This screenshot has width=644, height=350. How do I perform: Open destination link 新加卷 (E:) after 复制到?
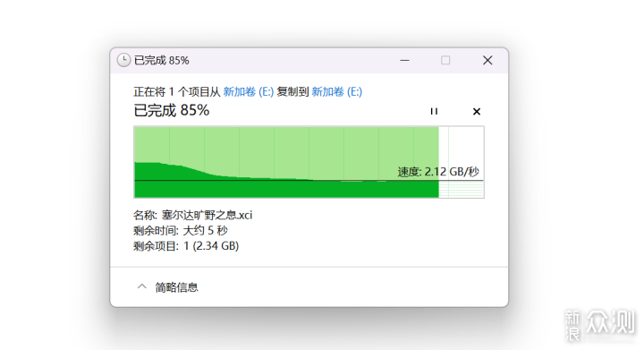[x=337, y=91]
